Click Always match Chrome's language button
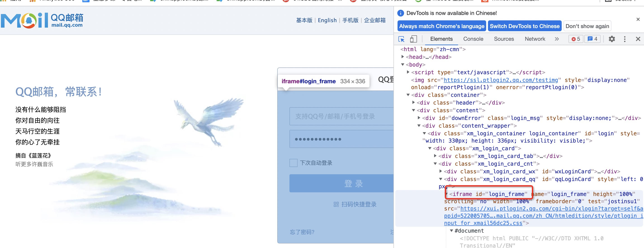 pyautogui.click(x=441, y=26)
